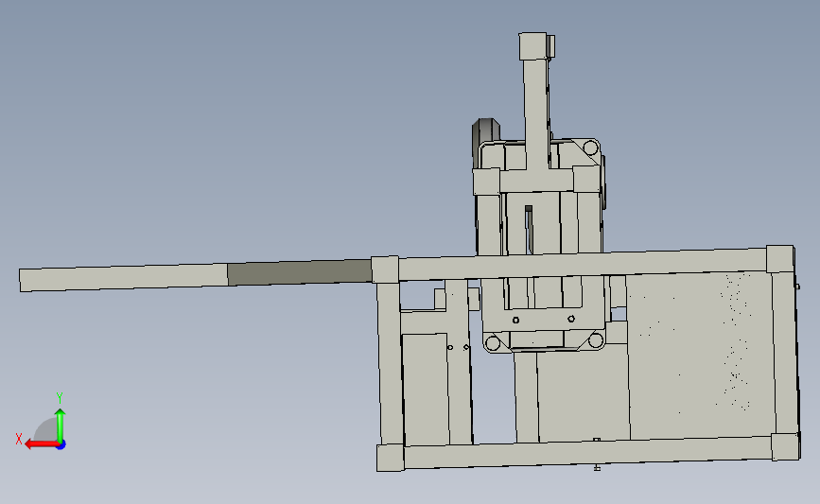This screenshot has width=820, height=504.
Task: Click the green Y axis arrow on triad
Action: 61,426
